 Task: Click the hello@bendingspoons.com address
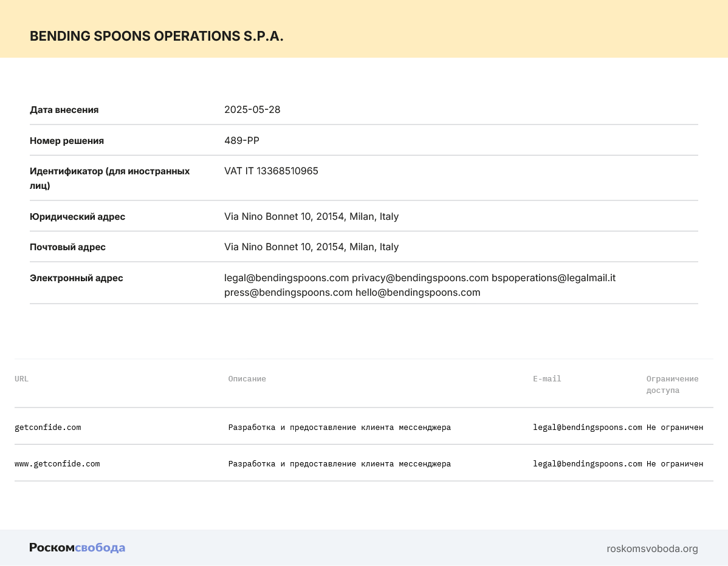pos(418,293)
